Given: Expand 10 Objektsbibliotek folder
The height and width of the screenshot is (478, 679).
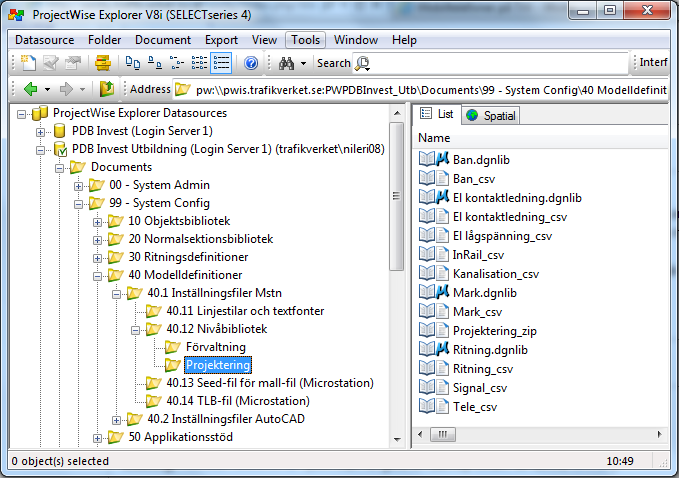Looking at the screenshot, I should point(97,222).
